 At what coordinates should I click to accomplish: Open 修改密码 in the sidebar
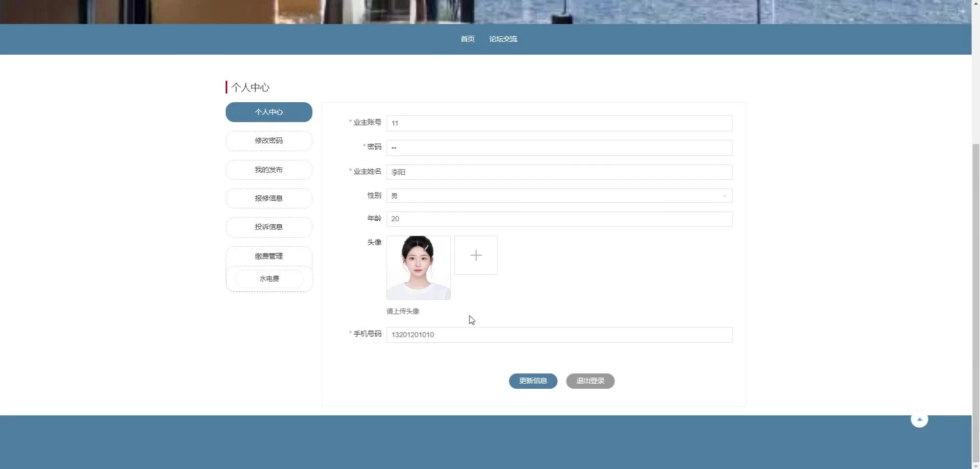click(x=269, y=140)
